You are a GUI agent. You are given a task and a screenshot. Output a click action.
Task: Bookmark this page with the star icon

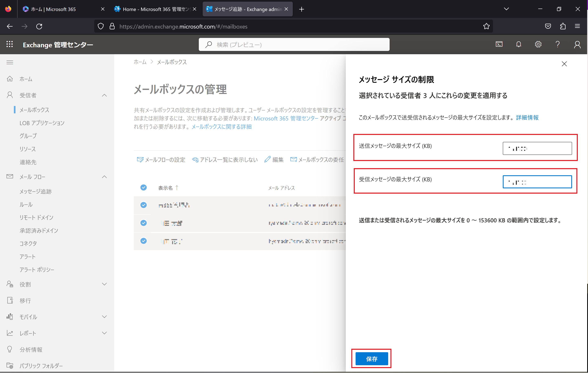pyautogui.click(x=486, y=26)
